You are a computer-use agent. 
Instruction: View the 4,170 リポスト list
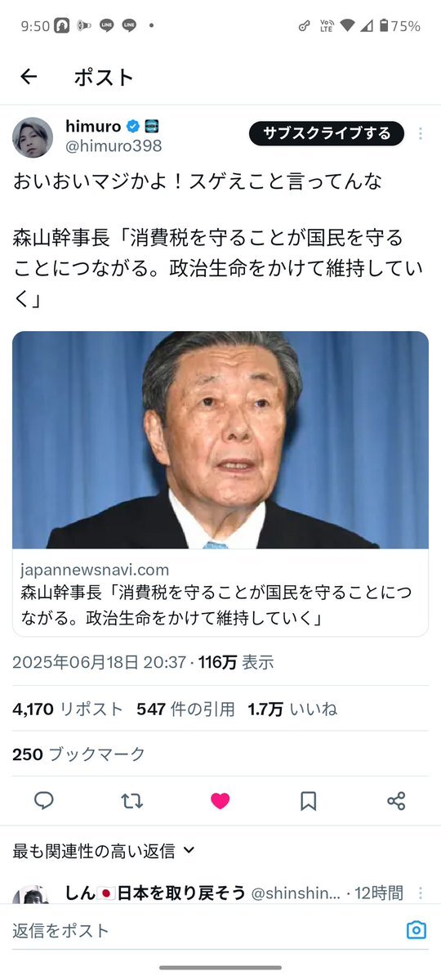click(x=68, y=709)
